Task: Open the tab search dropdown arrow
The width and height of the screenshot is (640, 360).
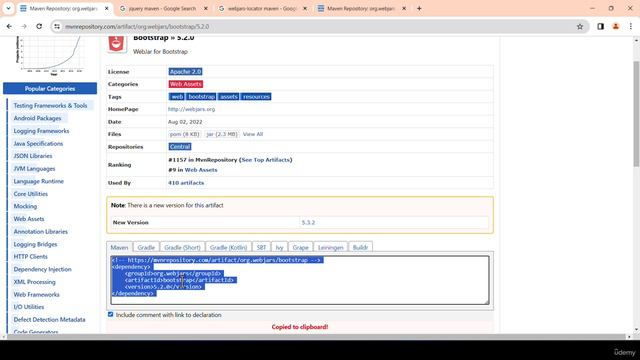Action: pyautogui.click(x=8, y=8)
